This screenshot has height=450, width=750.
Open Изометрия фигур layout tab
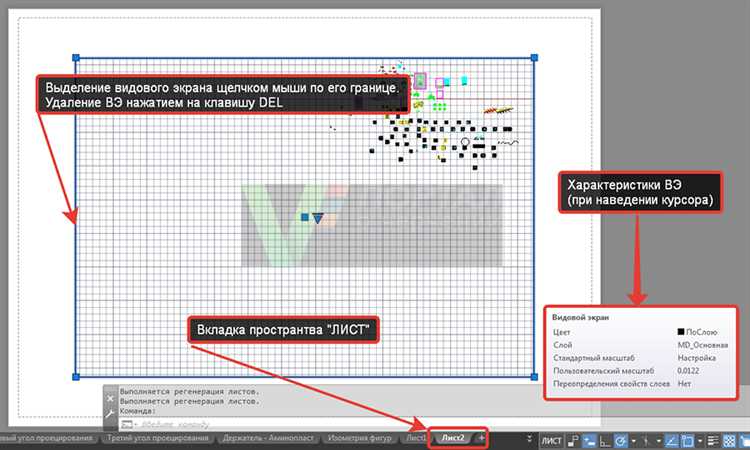(359, 438)
